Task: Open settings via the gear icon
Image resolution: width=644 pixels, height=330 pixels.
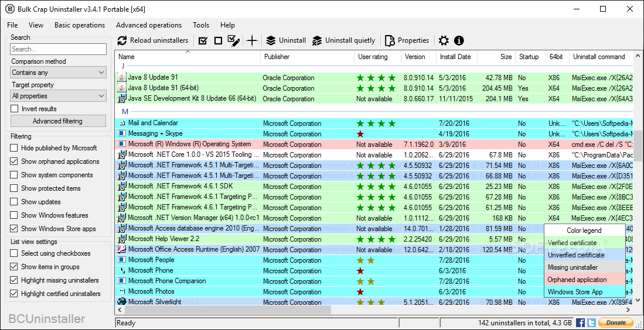Action: tap(444, 40)
